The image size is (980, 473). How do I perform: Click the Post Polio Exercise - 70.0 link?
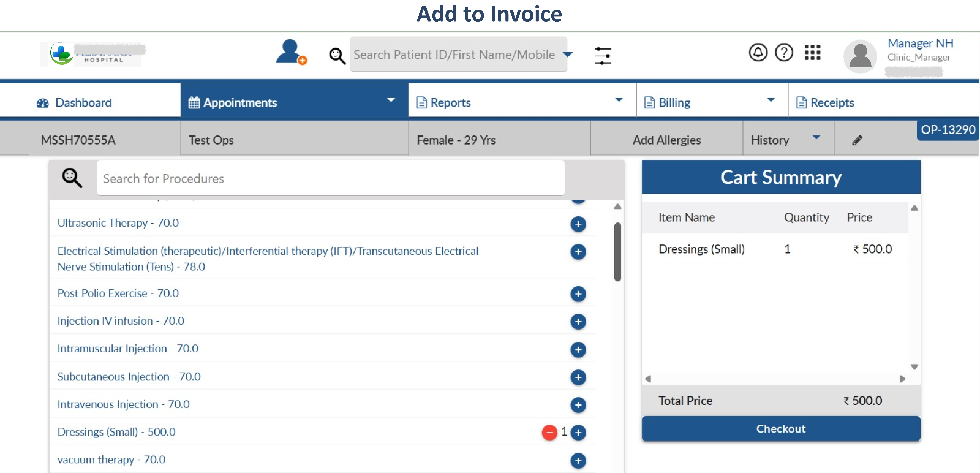118,293
